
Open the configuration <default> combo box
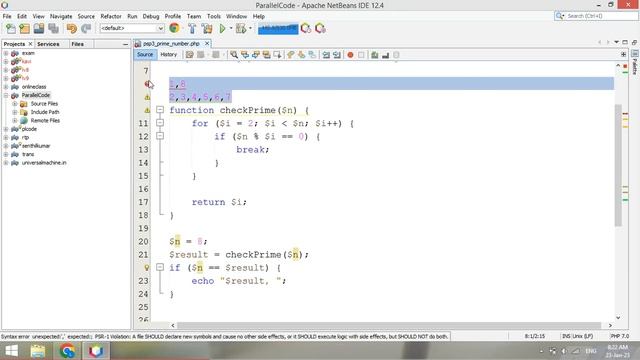click(132, 28)
